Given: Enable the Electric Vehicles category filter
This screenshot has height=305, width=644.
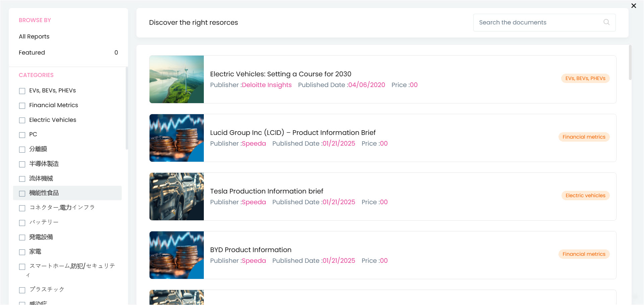Looking at the screenshot, I should (x=22, y=120).
